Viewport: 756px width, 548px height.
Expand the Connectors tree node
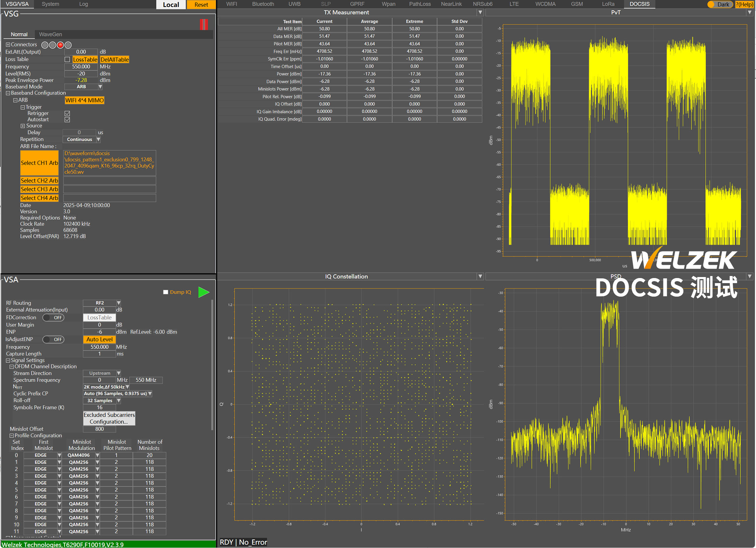tap(8, 45)
